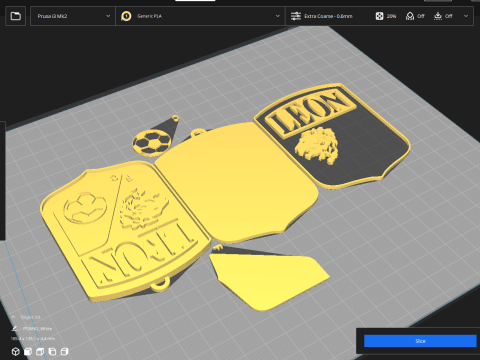
Task: Click the build plate adhesion Off icon
Action: click(438, 16)
